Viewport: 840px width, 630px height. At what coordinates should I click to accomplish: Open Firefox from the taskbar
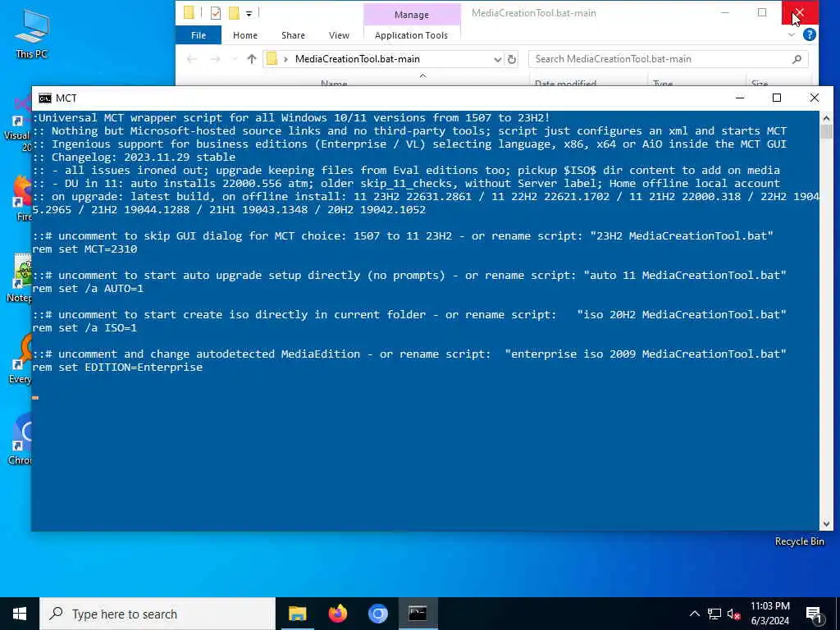click(337, 614)
